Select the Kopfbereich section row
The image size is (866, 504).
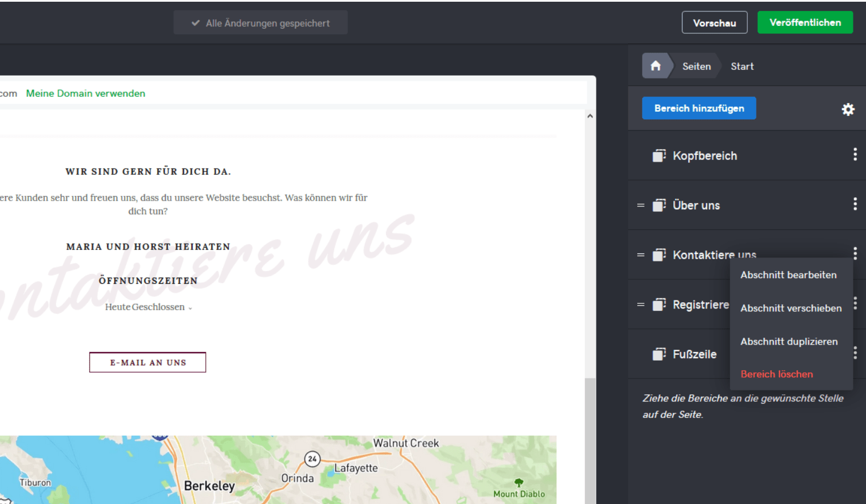coord(747,155)
